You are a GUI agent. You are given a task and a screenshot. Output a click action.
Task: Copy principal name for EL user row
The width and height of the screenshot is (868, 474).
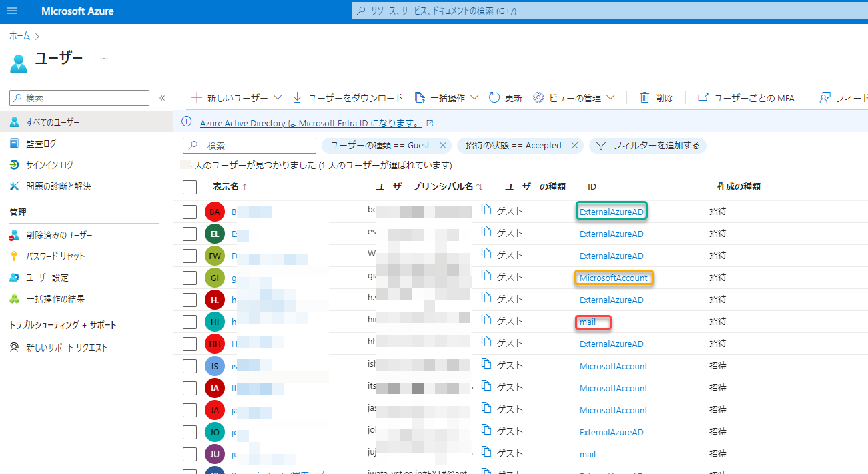(486, 232)
